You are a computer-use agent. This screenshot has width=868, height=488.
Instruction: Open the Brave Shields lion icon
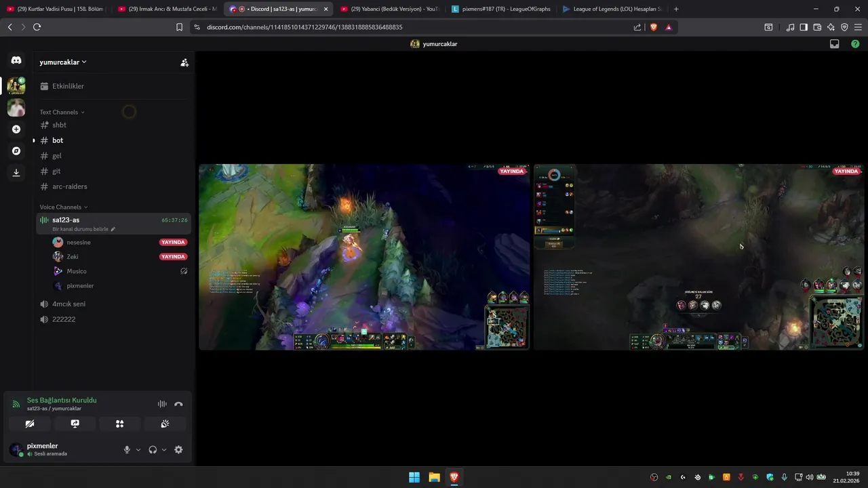(x=654, y=27)
